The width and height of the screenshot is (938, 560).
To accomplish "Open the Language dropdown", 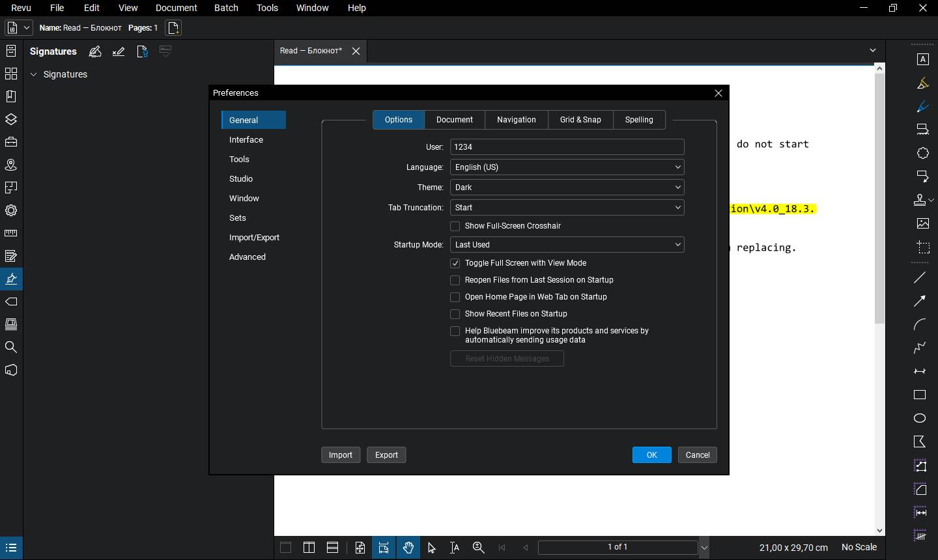I will (x=567, y=167).
